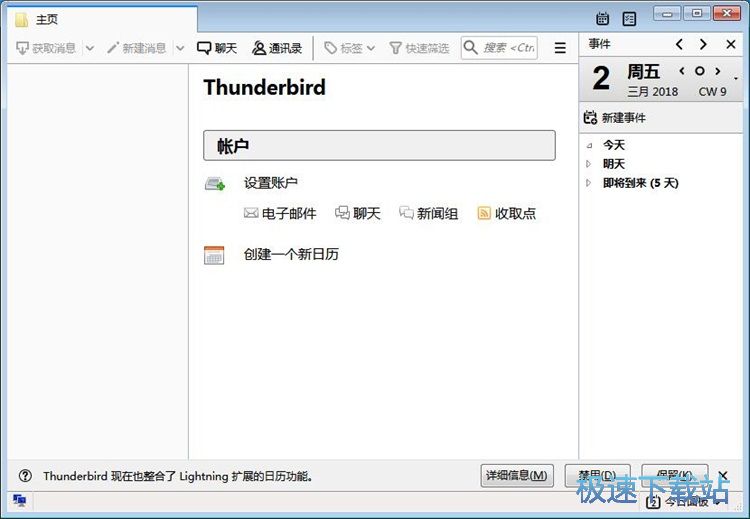Select the 主页 tab

[102, 20]
